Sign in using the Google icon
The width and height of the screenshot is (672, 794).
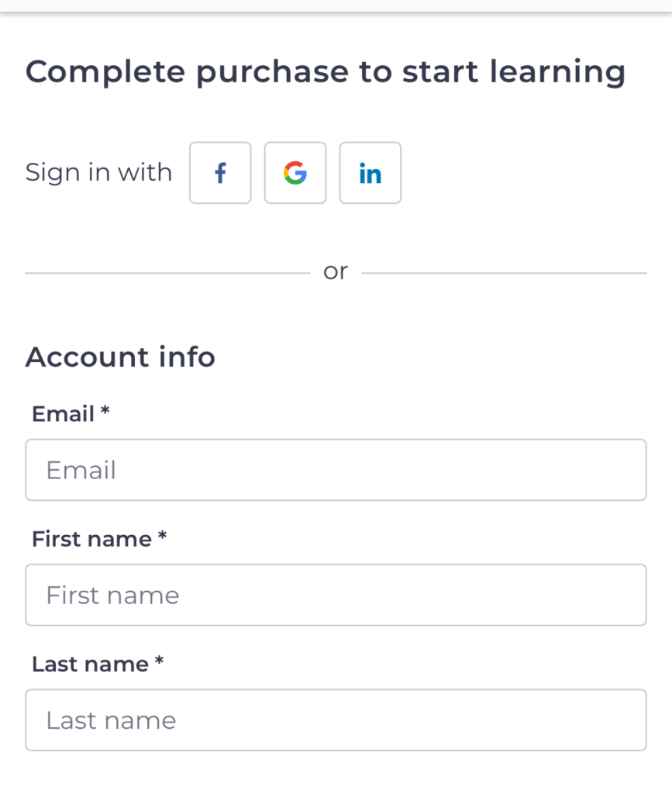point(295,173)
